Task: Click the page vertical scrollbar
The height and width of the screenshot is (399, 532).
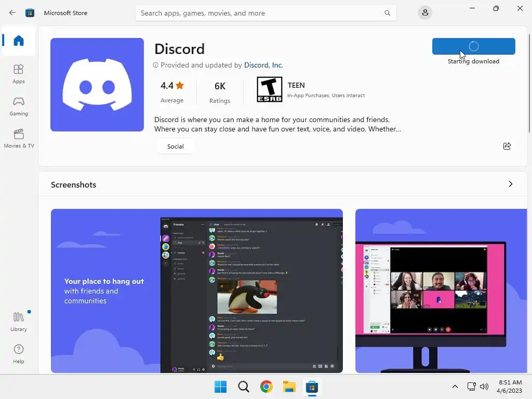Action: tap(529, 83)
